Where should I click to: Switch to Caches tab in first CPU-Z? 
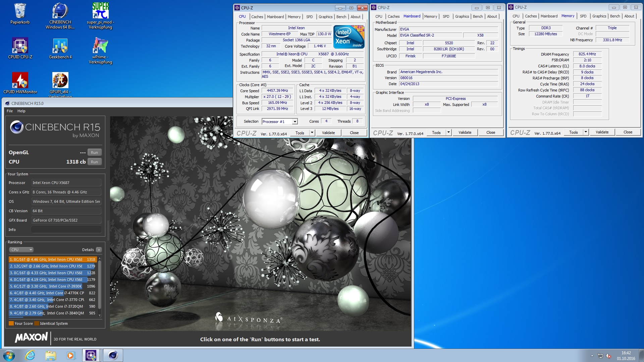257,17
